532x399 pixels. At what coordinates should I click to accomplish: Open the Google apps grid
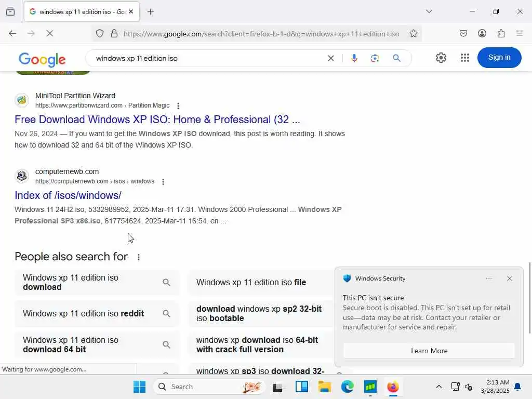pyautogui.click(x=465, y=58)
